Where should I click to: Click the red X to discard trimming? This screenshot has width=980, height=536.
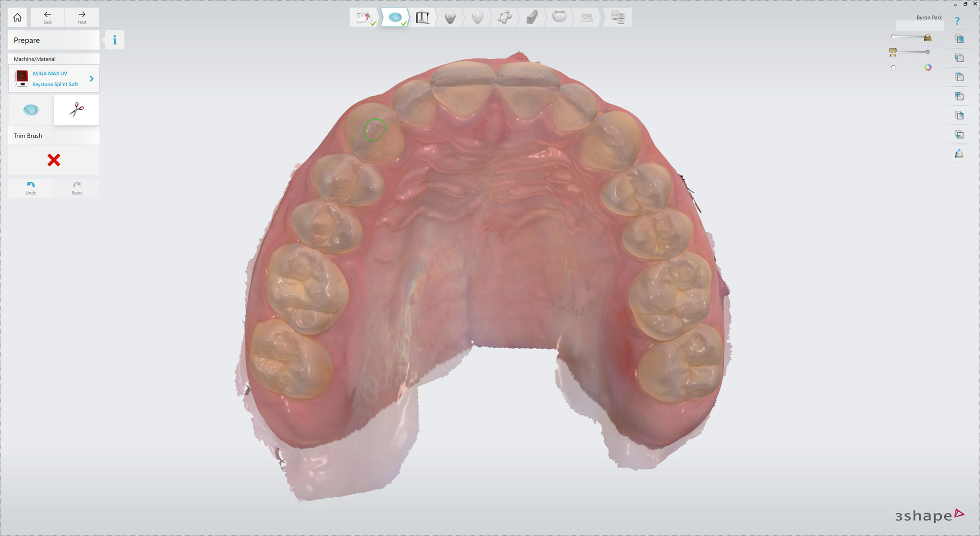click(x=53, y=160)
